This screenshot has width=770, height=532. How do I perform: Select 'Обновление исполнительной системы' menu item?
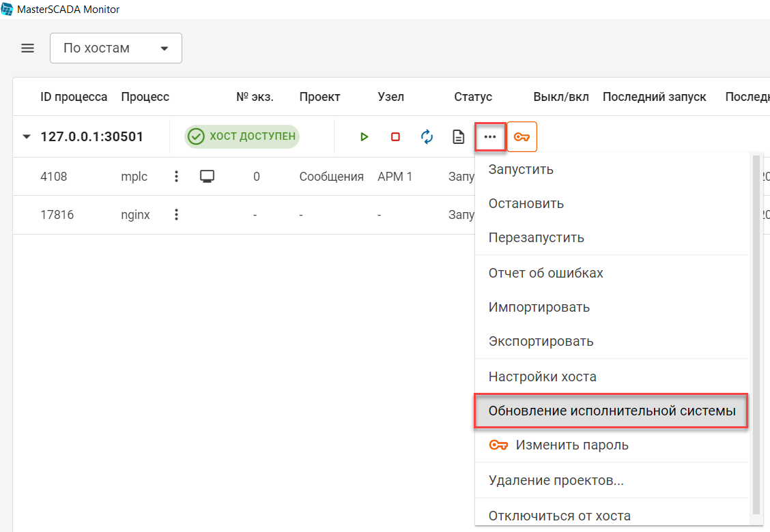coord(612,411)
